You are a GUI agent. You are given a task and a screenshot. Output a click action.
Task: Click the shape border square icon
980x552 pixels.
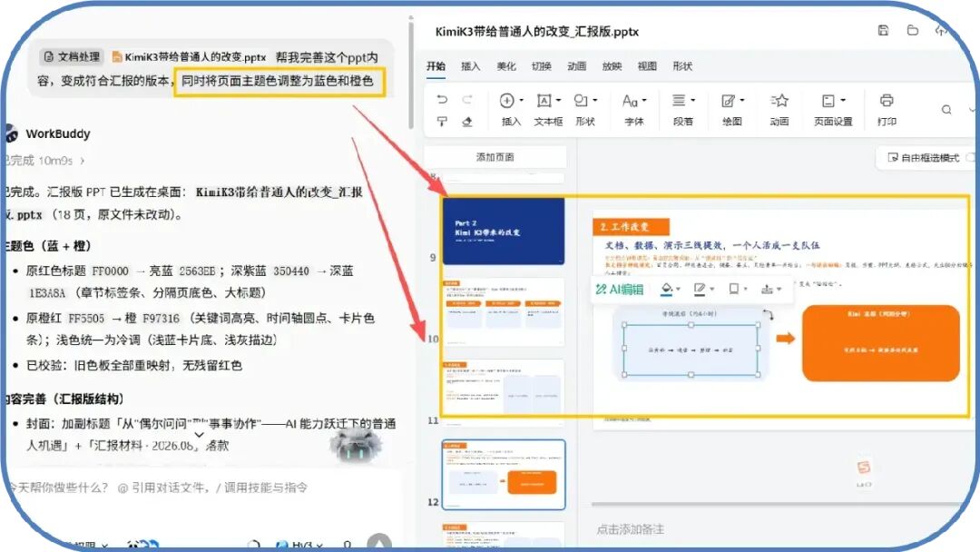[734, 288]
